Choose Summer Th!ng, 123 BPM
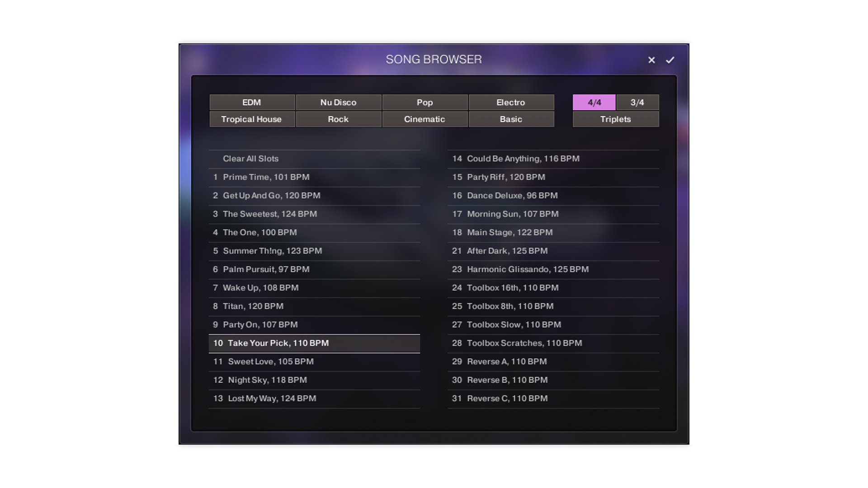The height and width of the screenshot is (488, 868). (272, 251)
